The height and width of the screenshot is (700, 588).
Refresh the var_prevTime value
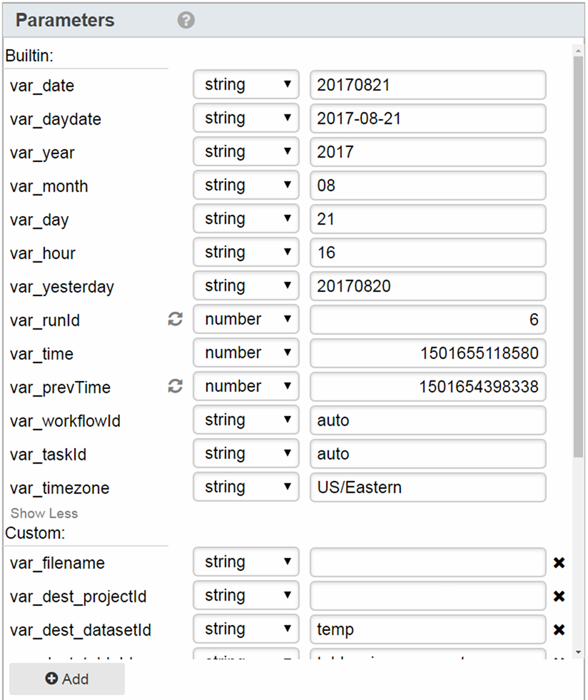pos(176,387)
